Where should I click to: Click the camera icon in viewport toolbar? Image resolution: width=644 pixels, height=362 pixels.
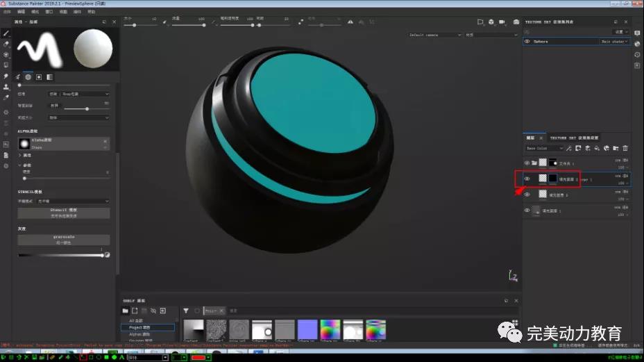(502, 22)
